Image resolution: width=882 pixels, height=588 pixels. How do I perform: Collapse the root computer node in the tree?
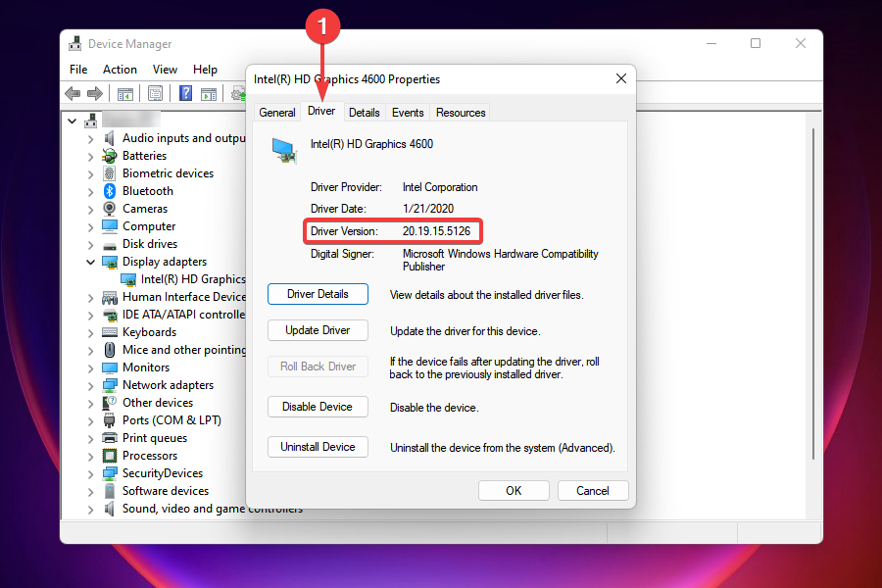click(x=72, y=121)
